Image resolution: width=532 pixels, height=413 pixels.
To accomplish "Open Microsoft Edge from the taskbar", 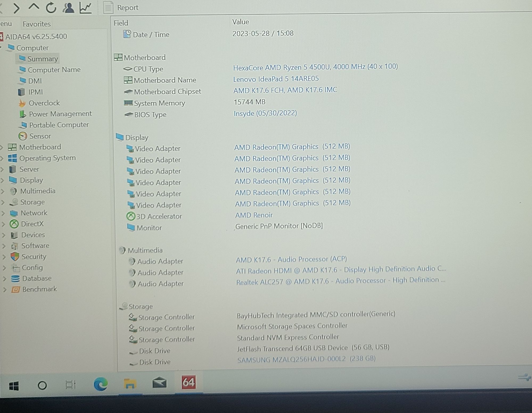I will pos(101,384).
